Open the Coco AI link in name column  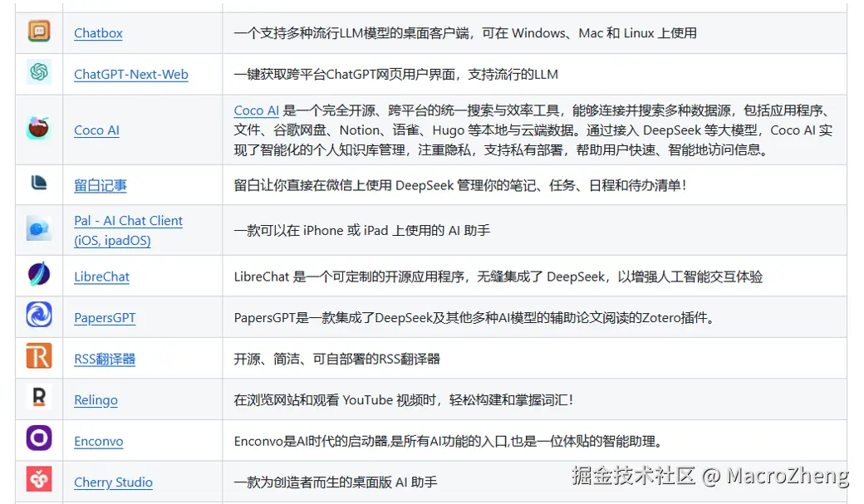point(96,130)
